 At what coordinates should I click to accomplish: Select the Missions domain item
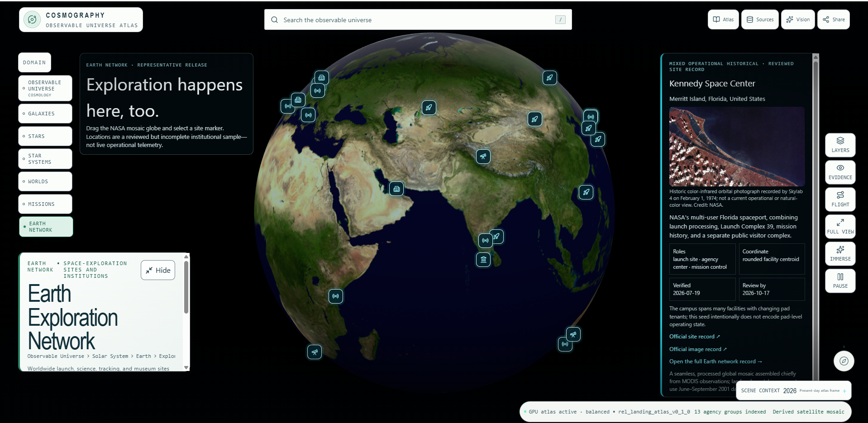click(45, 204)
